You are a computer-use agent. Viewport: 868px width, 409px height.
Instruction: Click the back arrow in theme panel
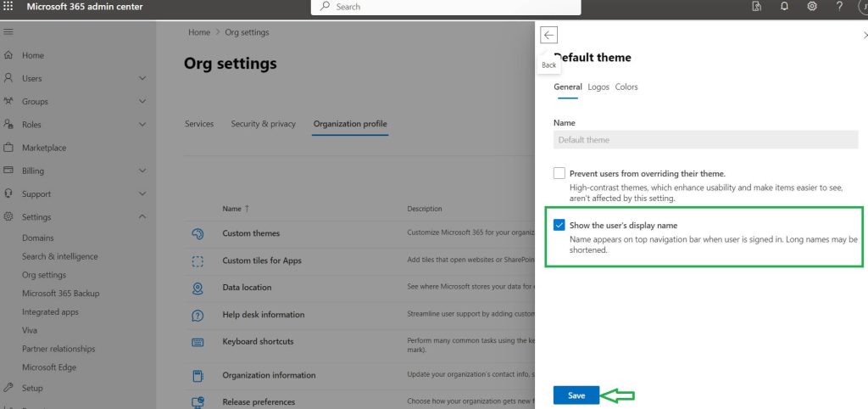coord(549,35)
